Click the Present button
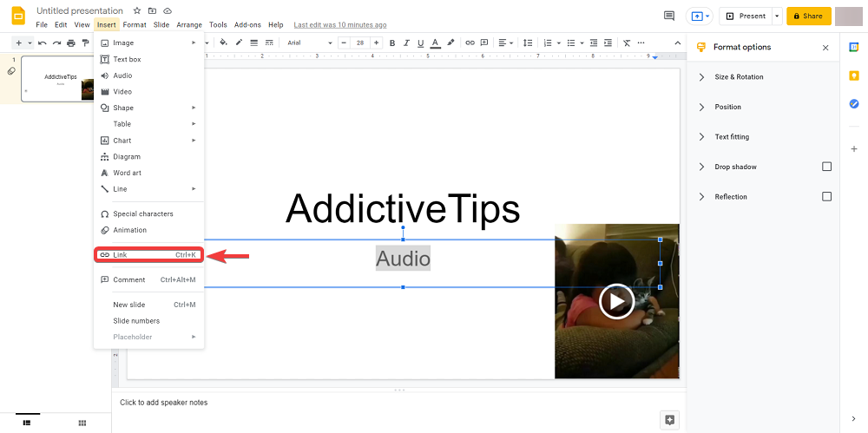The width and height of the screenshot is (868, 433). pyautogui.click(x=746, y=16)
